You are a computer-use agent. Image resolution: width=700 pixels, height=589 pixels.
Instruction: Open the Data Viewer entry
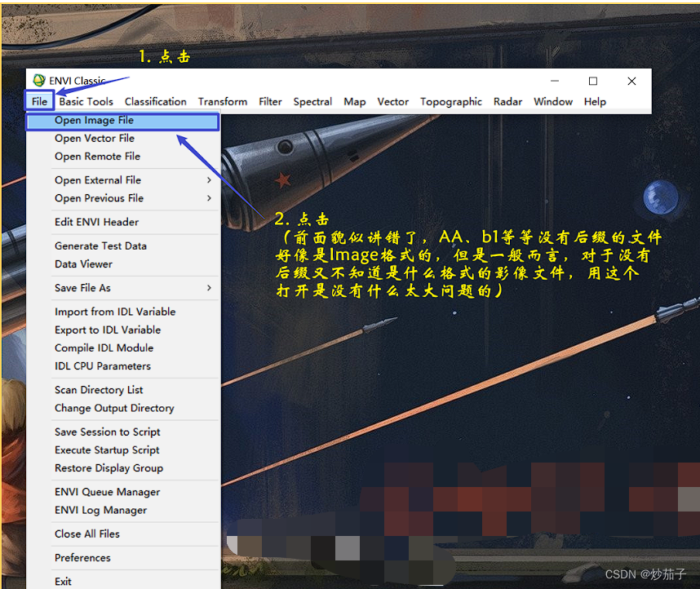coord(122,264)
